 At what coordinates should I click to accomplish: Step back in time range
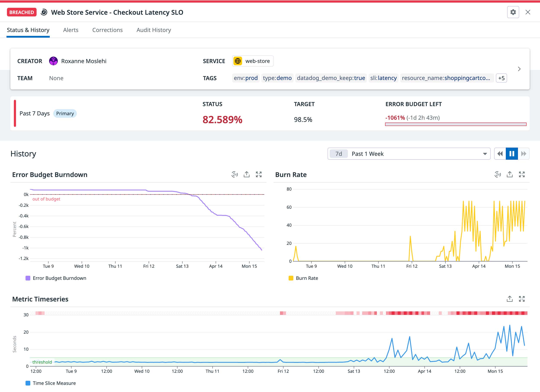click(x=500, y=154)
